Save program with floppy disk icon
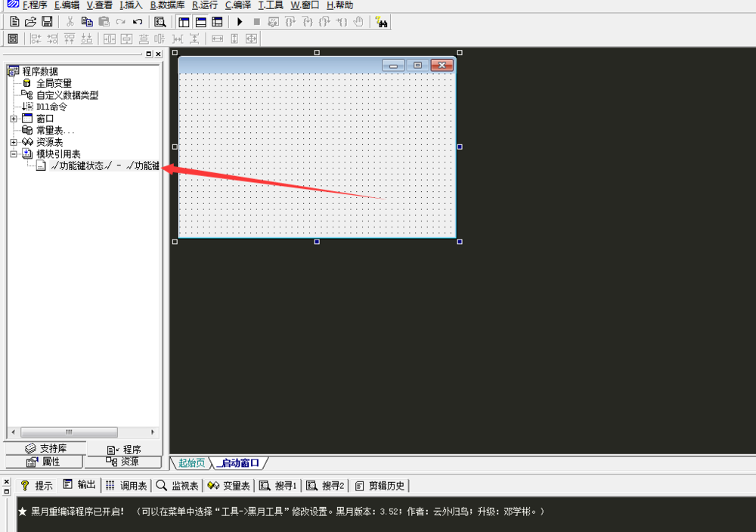 coord(47,22)
